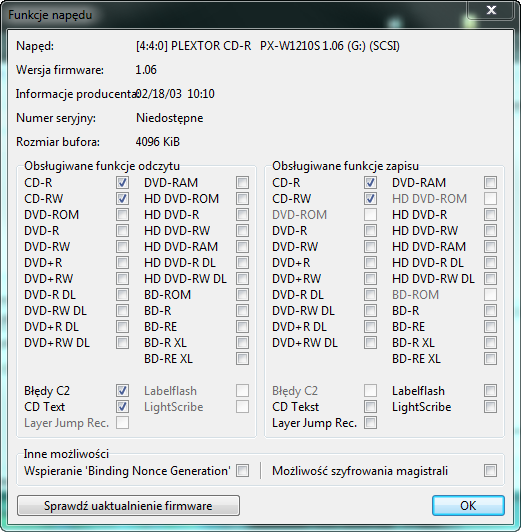Click Sprawdź uaktualnienie firmware button
521x532 pixels.
click(x=128, y=506)
